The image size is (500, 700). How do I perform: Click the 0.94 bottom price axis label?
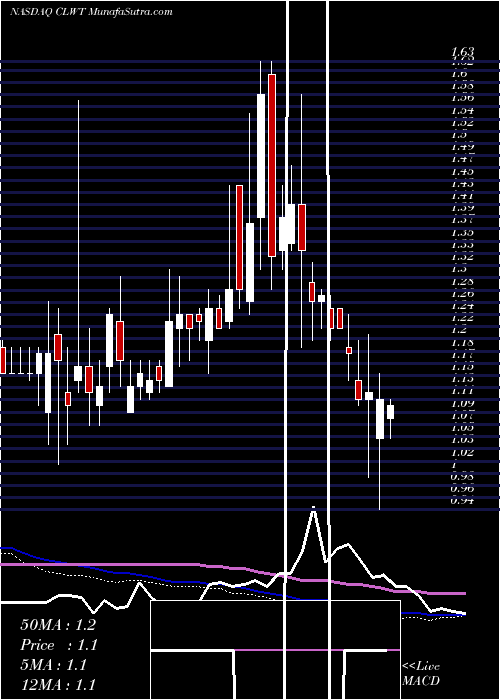(462, 501)
